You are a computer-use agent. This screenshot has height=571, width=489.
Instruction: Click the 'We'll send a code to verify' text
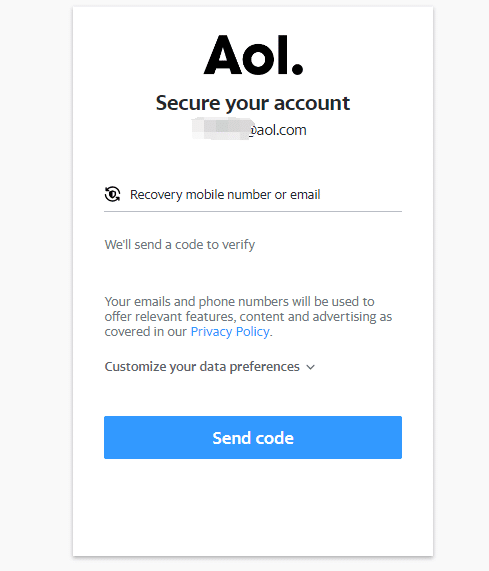180,244
